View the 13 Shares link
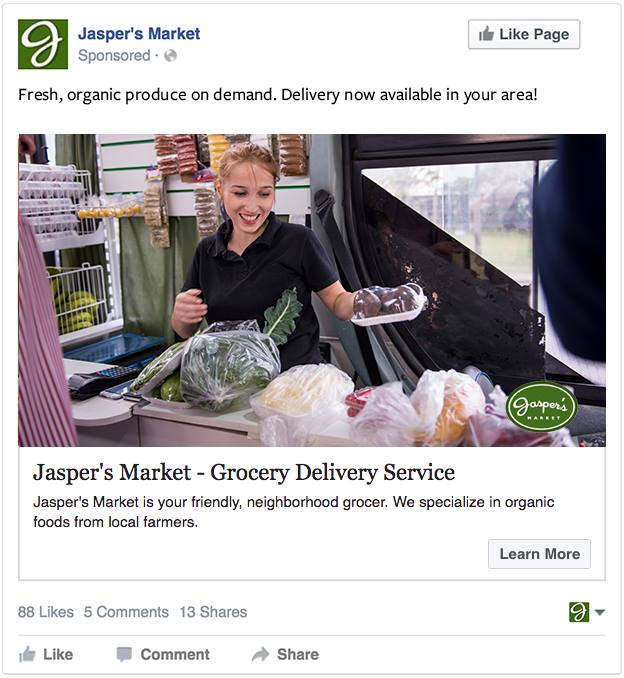The height and width of the screenshot is (678, 624). [x=213, y=612]
